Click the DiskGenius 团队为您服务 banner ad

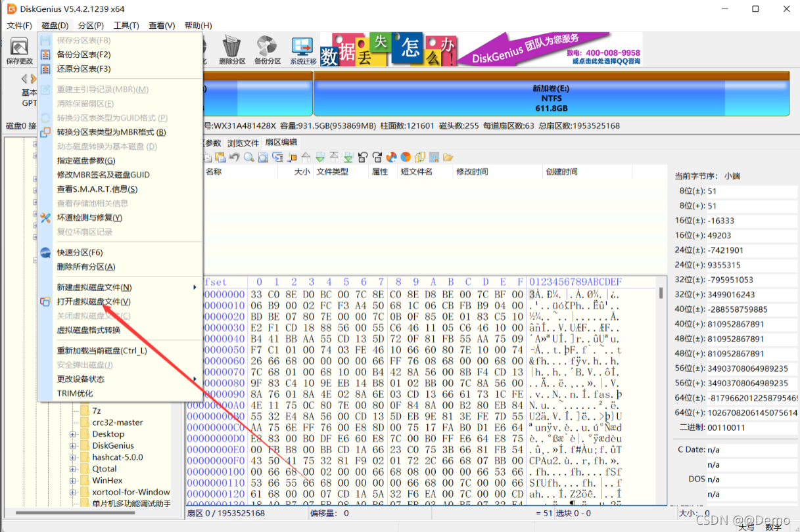(x=481, y=49)
